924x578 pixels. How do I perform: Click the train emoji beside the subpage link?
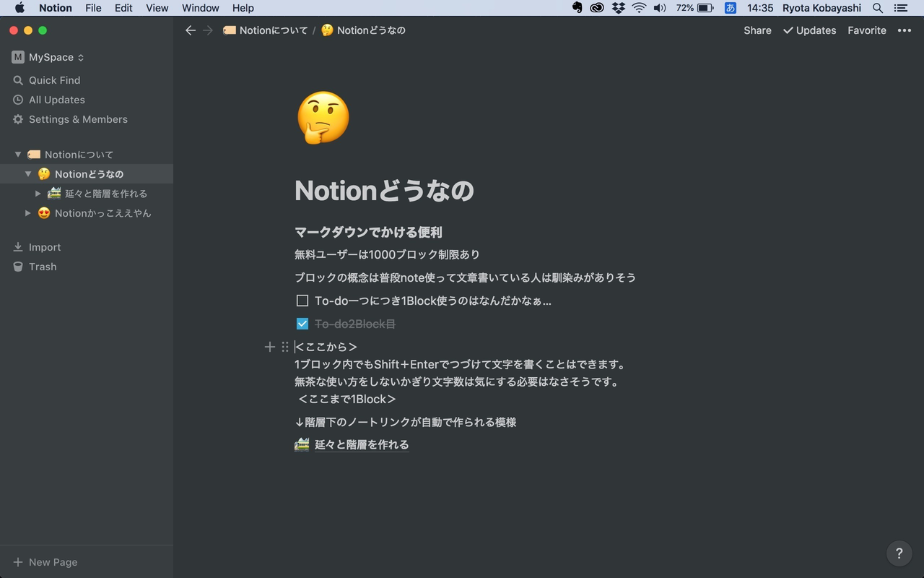302,444
